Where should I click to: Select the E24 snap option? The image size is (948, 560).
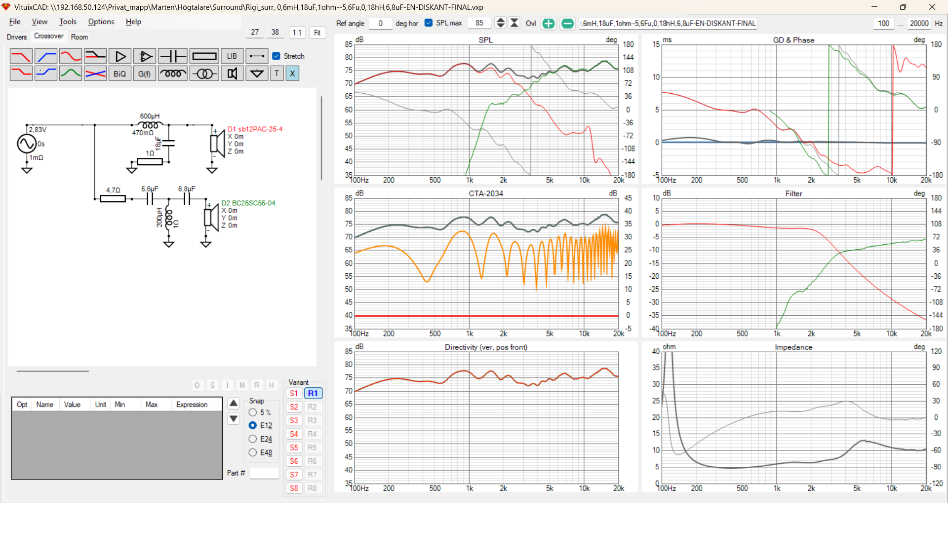[x=253, y=439]
